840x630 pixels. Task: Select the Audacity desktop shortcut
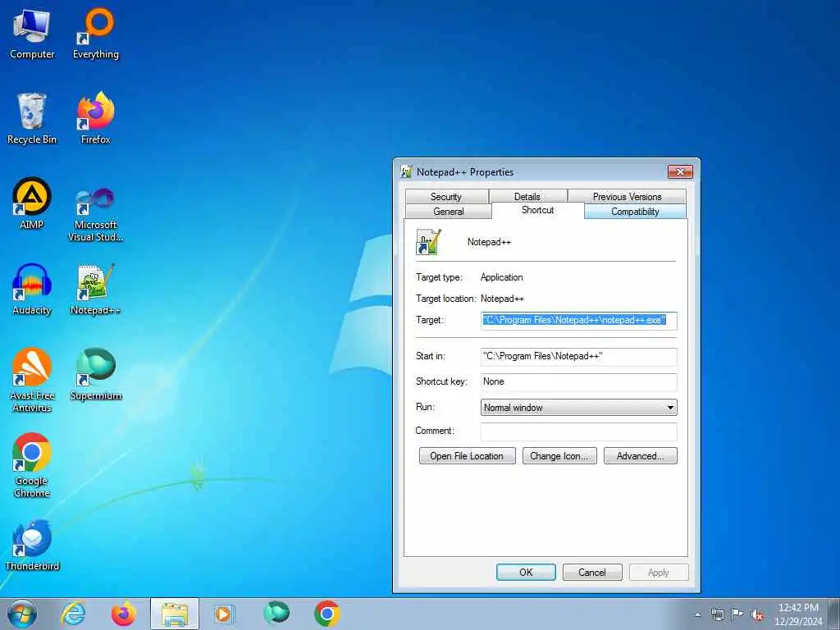tap(32, 290)
